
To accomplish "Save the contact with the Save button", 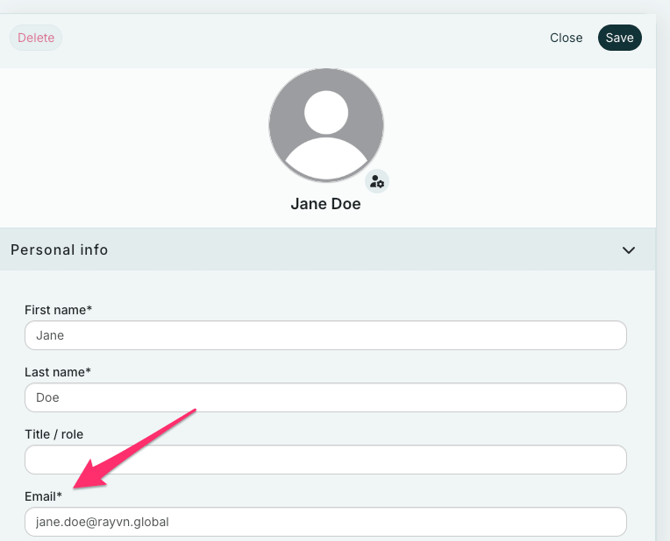I will click(x=619, y=38).
